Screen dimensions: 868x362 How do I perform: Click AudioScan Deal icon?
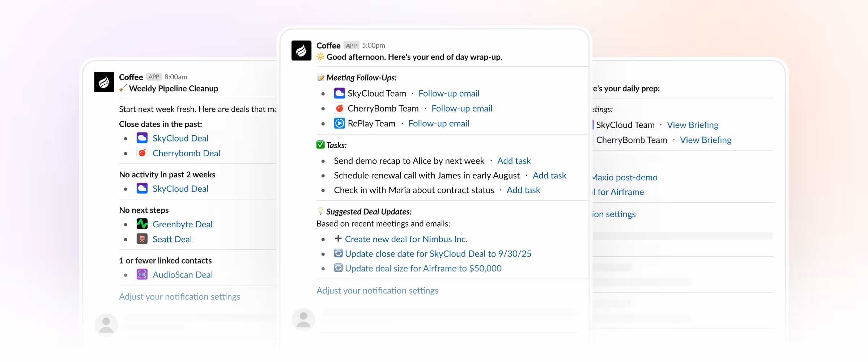tap(142, 274)
